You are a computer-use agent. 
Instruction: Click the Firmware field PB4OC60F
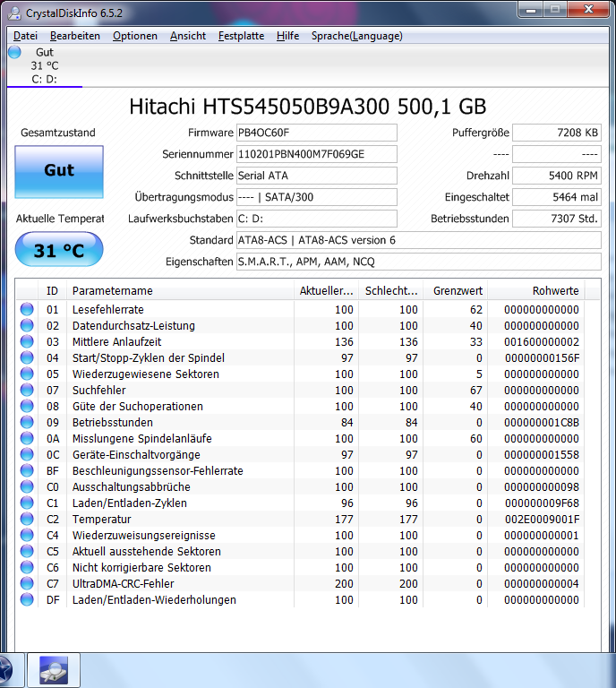(x=317, y=133)
